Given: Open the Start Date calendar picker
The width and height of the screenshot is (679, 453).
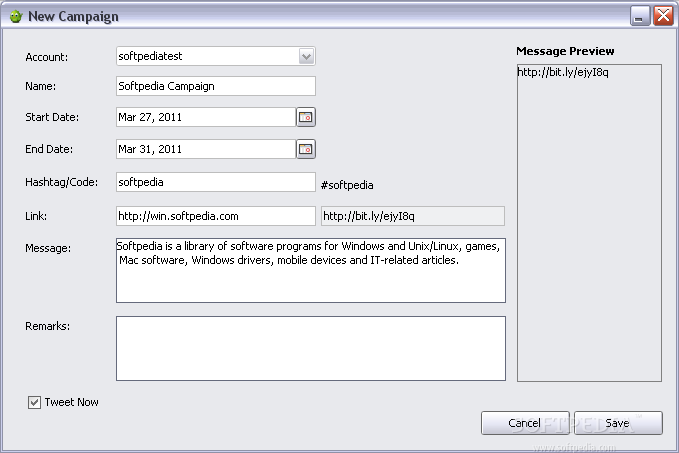Looking at the screenshot, I should pos(306,117).
